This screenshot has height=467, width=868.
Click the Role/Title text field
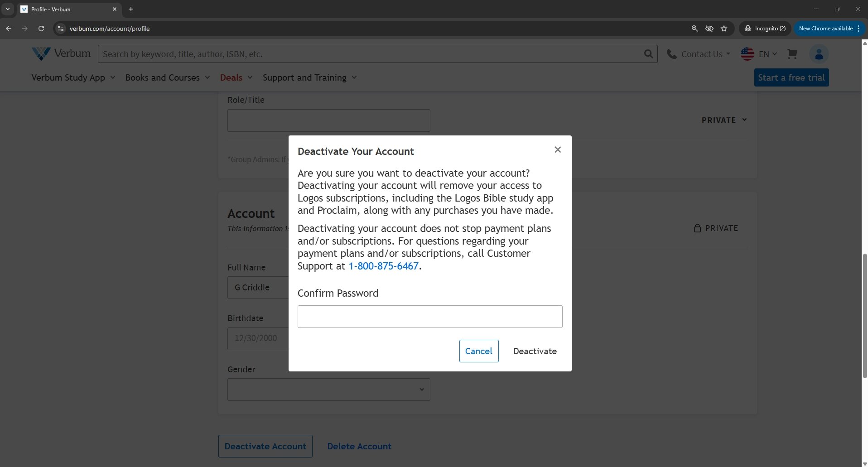[328, 120]
